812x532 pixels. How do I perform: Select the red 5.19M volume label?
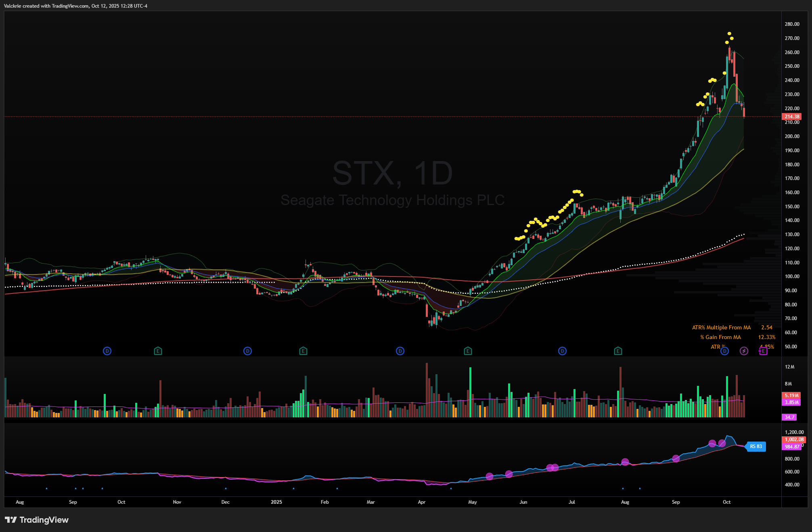coord(791,396)
